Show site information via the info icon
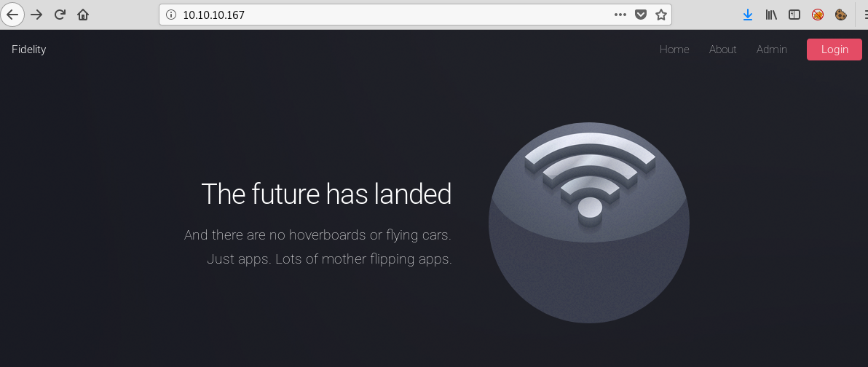 (170, 15)
